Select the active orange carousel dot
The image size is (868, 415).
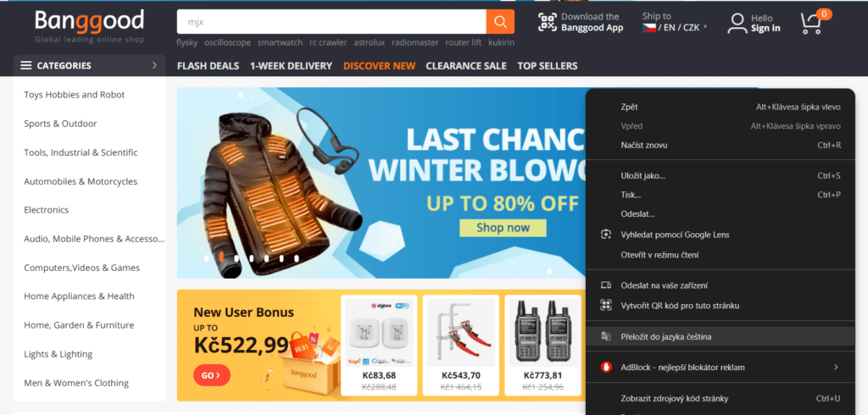[221, 257]
